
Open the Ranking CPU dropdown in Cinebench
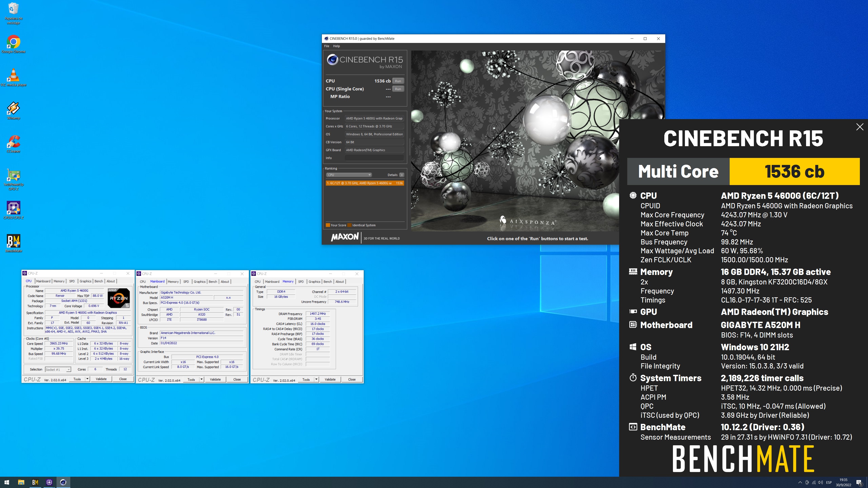349,175
